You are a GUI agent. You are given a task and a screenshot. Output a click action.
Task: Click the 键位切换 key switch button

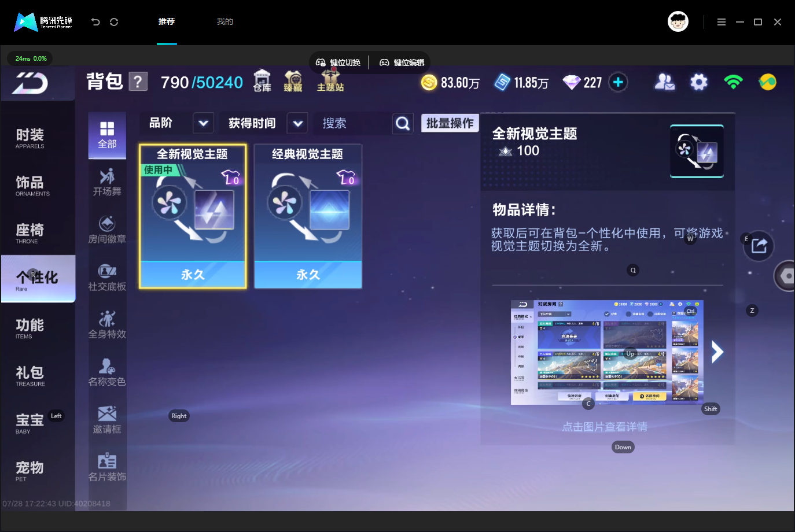pos(338,62)
